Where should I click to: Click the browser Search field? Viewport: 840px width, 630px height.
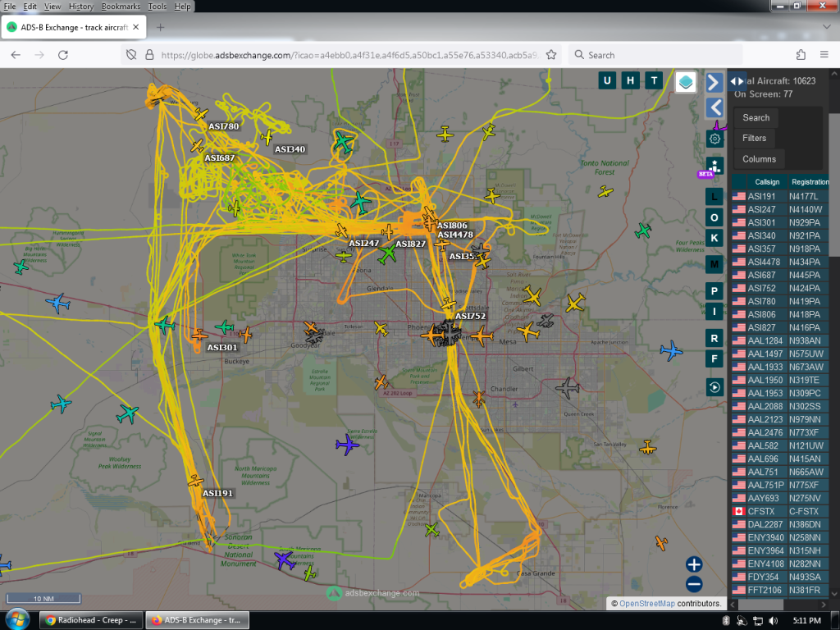coord(655,55)
